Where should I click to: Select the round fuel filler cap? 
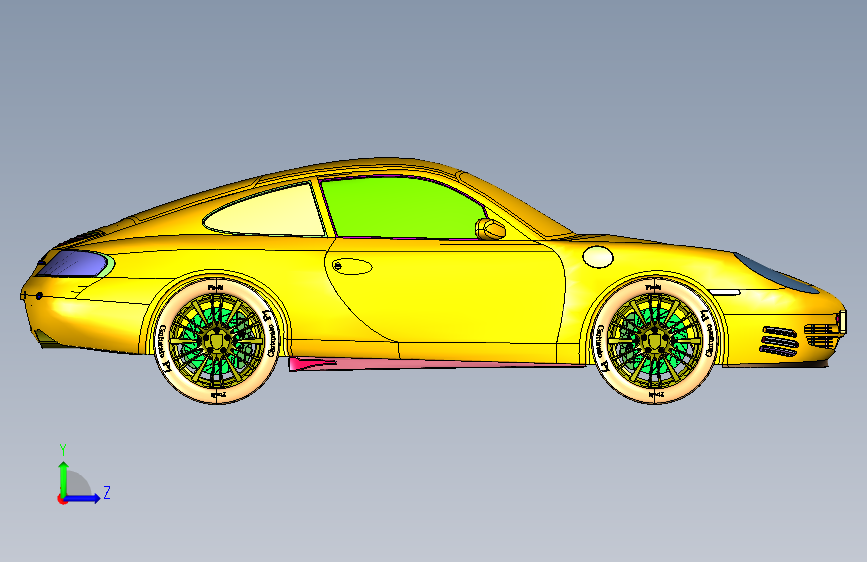tap(598, 257)
